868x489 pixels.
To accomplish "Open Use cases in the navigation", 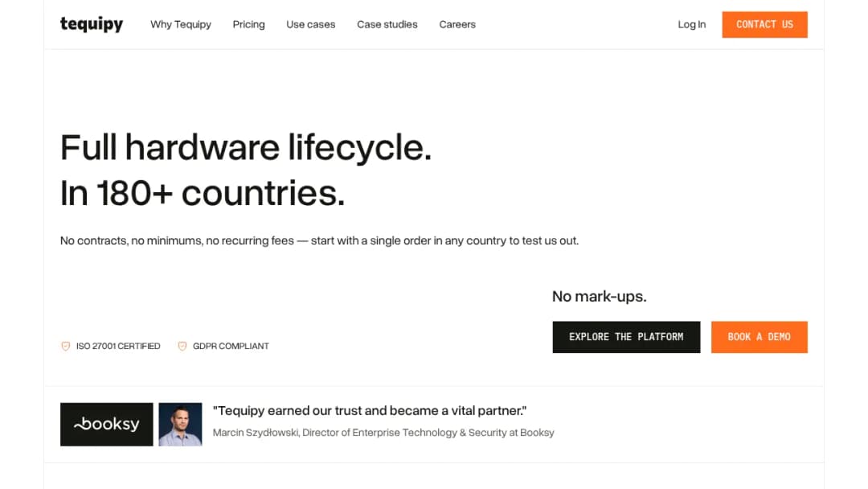I will 310,24.
